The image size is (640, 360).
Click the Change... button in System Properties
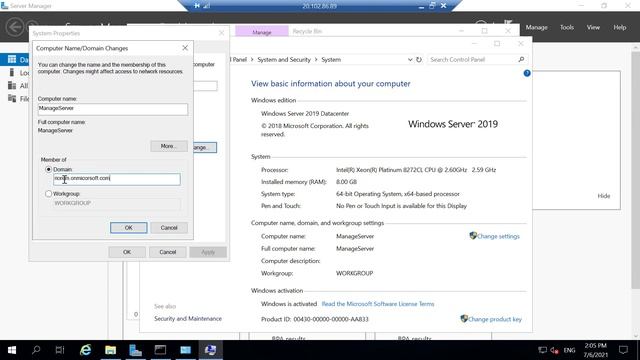(204, 147)
